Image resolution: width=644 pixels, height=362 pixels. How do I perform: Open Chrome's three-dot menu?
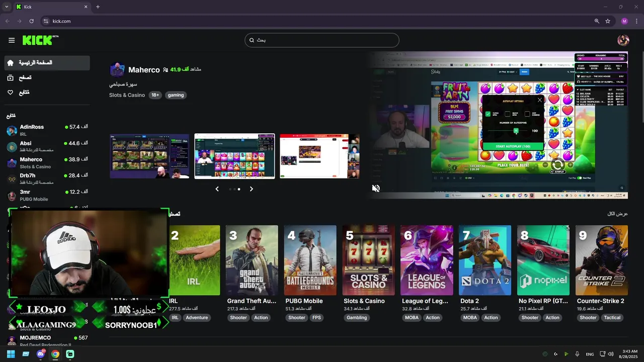tap(636, 21)
